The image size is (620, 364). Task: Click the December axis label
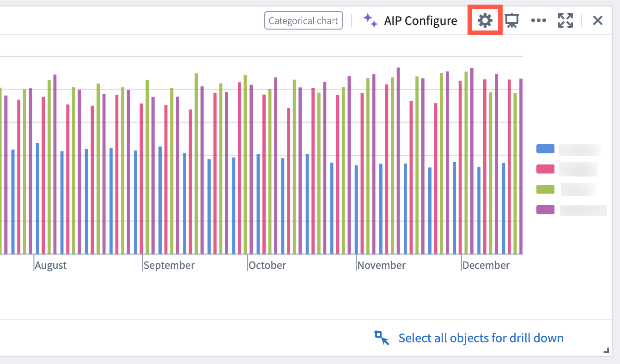[x=486, y=266]
